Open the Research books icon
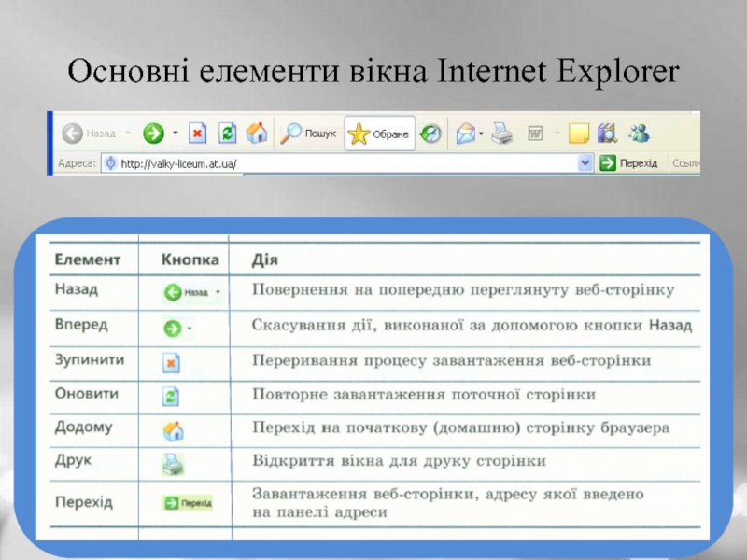 pos(608,133)
